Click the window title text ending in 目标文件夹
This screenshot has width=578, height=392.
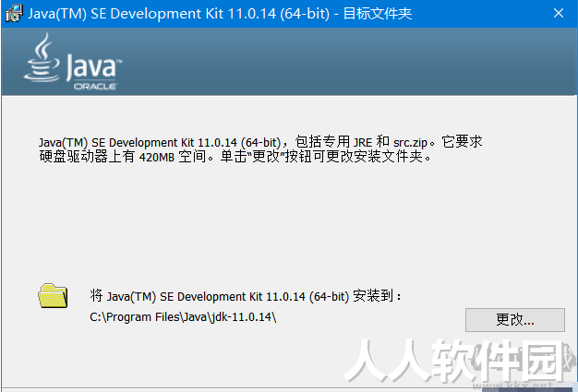tap(220, 14)
